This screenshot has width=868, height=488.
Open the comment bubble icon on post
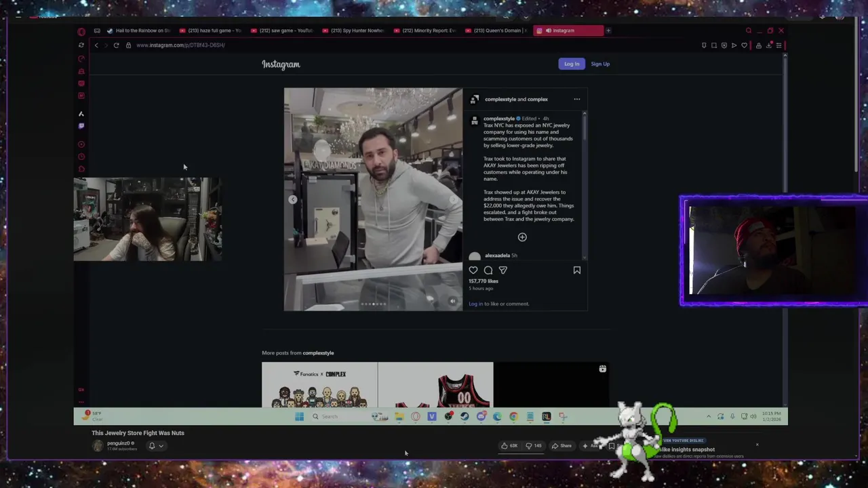(488, 270)
